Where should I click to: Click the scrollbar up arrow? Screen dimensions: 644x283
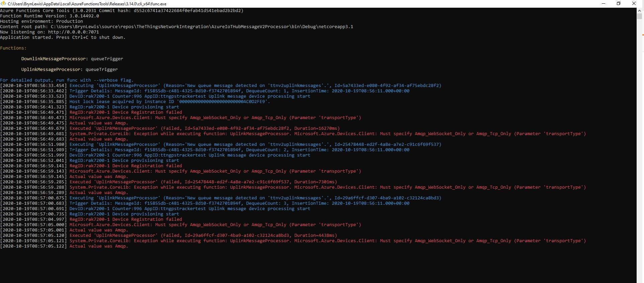pos(640,10)
